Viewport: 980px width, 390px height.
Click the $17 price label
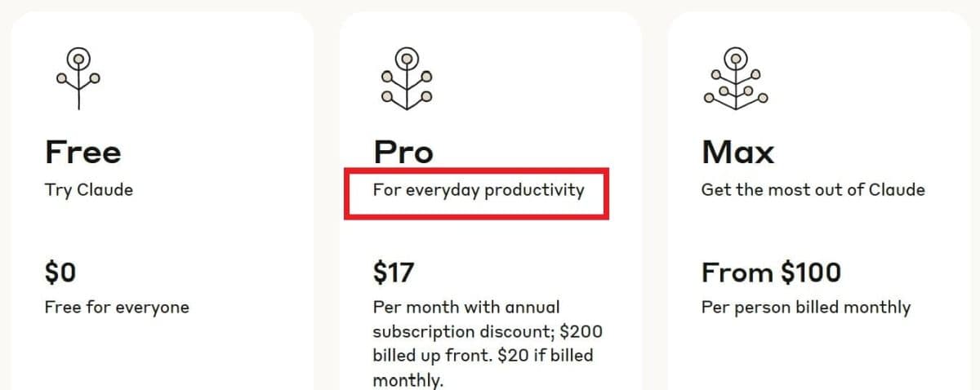[394, 272]
